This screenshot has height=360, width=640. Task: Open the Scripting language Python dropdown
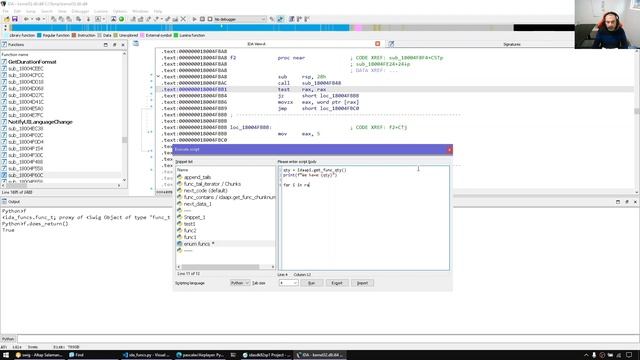click(x=240, y=283)
